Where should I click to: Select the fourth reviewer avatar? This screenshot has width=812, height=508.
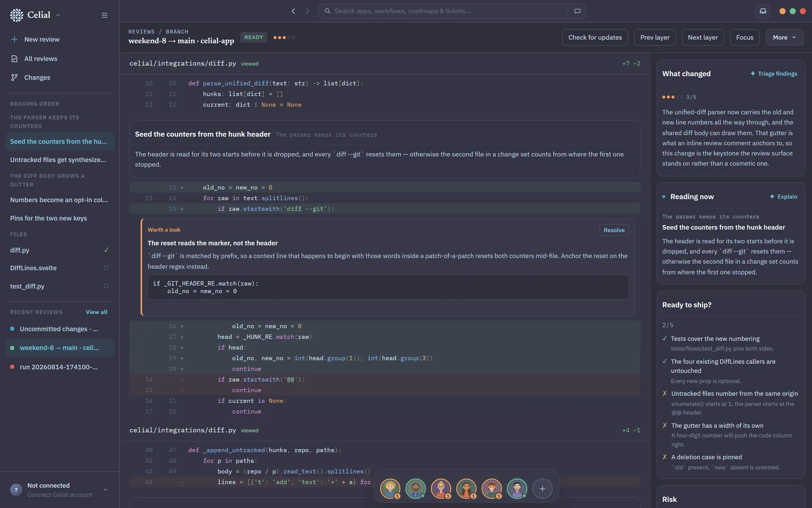click(x=466, y=489)
